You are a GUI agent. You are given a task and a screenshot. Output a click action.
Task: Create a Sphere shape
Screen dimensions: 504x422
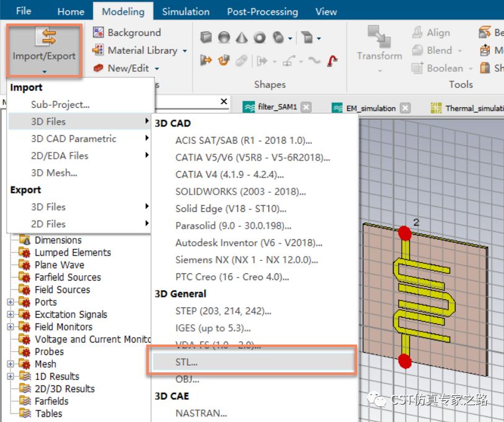[224, 38]
